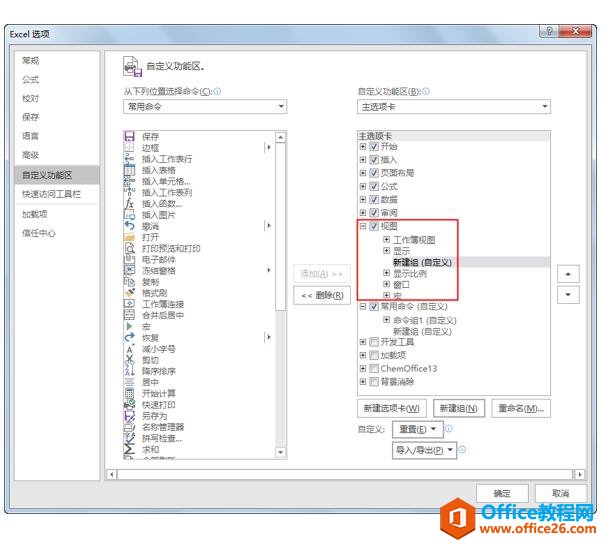The width and height of the screenshot is (603, 546).
Task: Choose the Sort Descending (降序排序) icon
Action: coord(129,371)
